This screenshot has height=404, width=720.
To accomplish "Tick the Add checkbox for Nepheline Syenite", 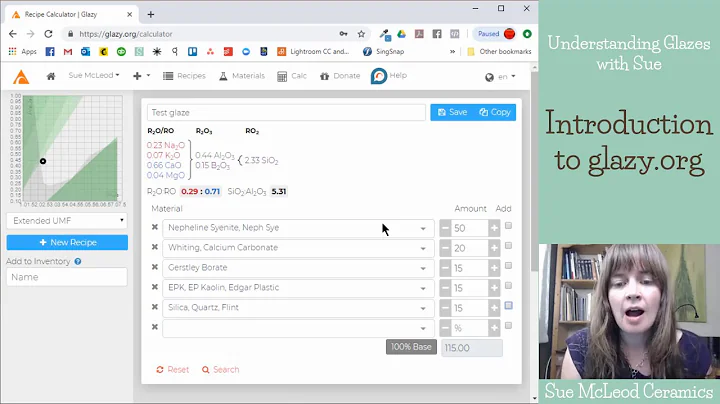I will coord(508,226).
